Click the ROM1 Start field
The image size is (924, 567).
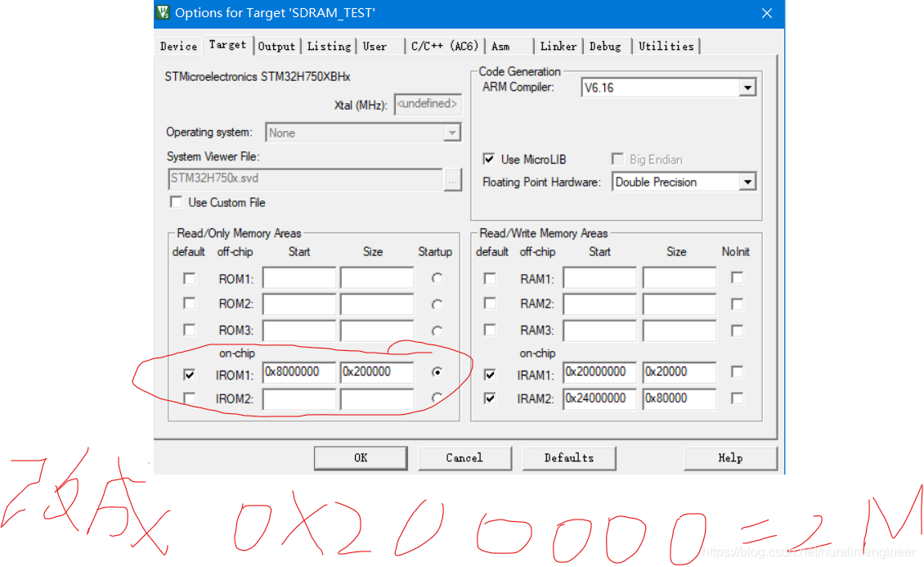(x=299, y=278)
